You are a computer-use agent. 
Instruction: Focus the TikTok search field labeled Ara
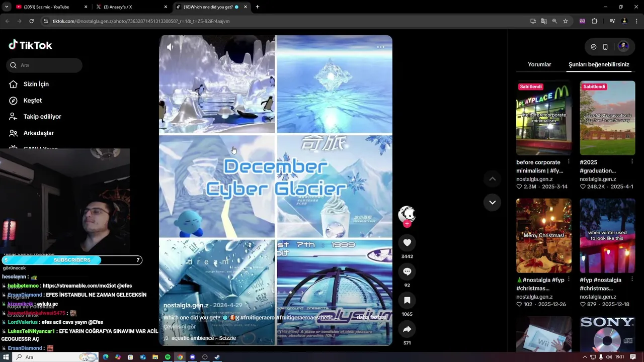(44, 65)
